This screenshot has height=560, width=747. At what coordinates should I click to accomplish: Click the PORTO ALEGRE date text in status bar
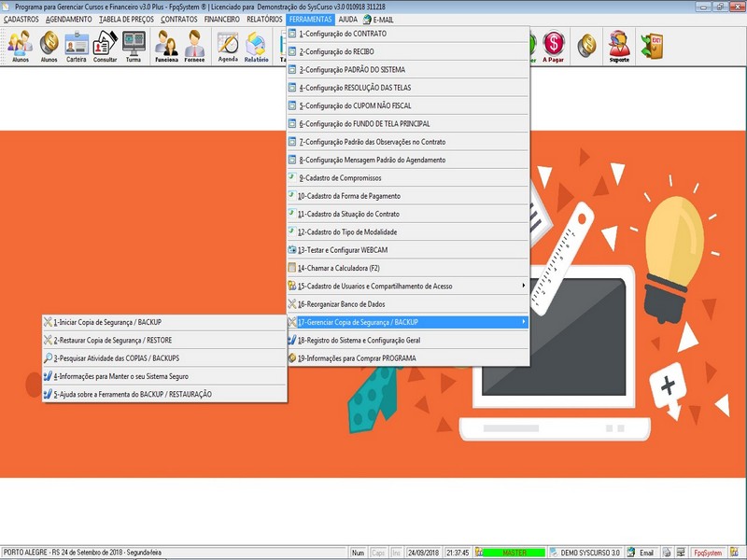click(82, 553)
